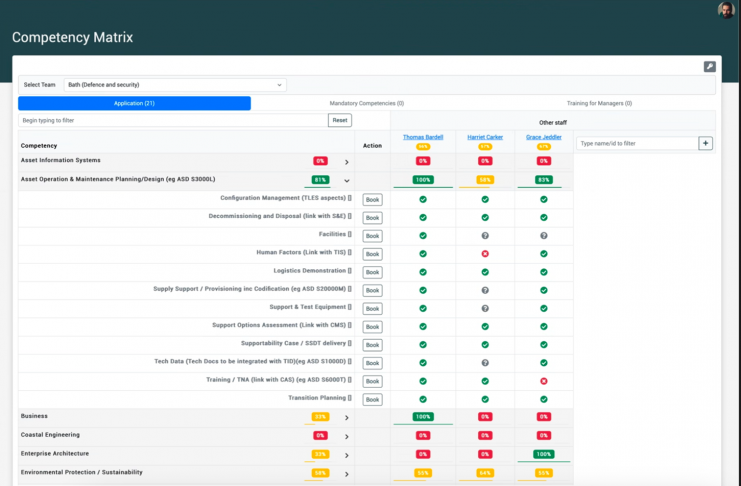Viewport: 741px width, 486px height.
Task: Click the Reset filter button
Action: [x=340, y=120]
